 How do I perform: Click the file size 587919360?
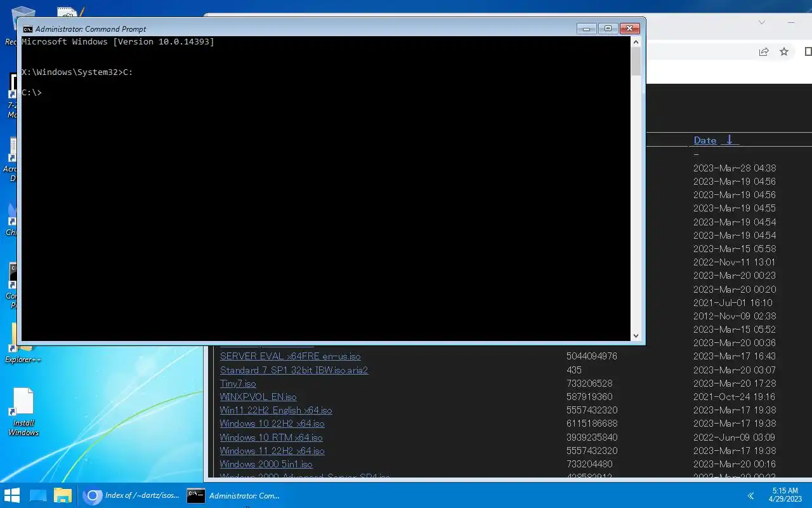click(589, 397)
